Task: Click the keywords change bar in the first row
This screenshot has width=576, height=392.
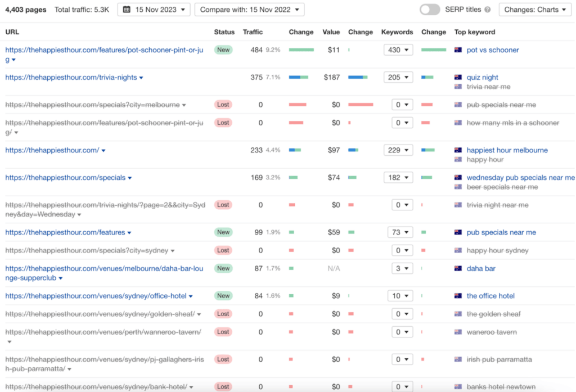Action: click(x=434, y=49)
